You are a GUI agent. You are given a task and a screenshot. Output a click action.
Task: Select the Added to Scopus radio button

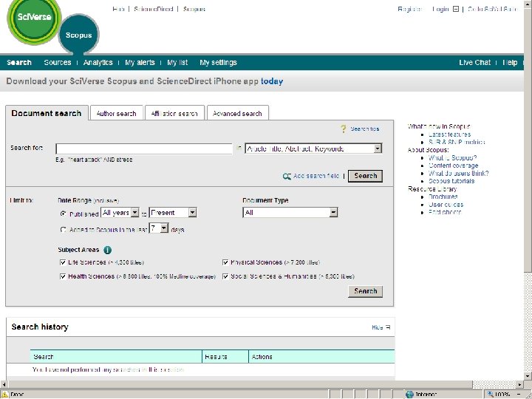(x=63, y=230)
